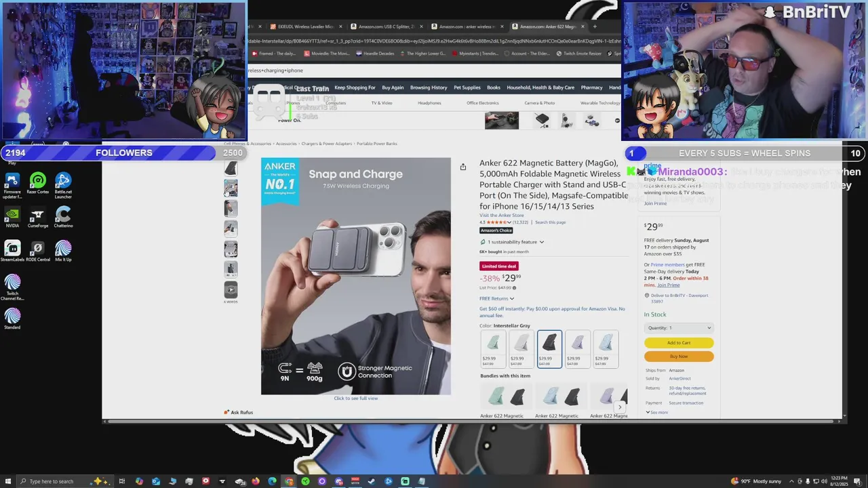
Task: Click Search this page link
Action: (x=550, y=222)
